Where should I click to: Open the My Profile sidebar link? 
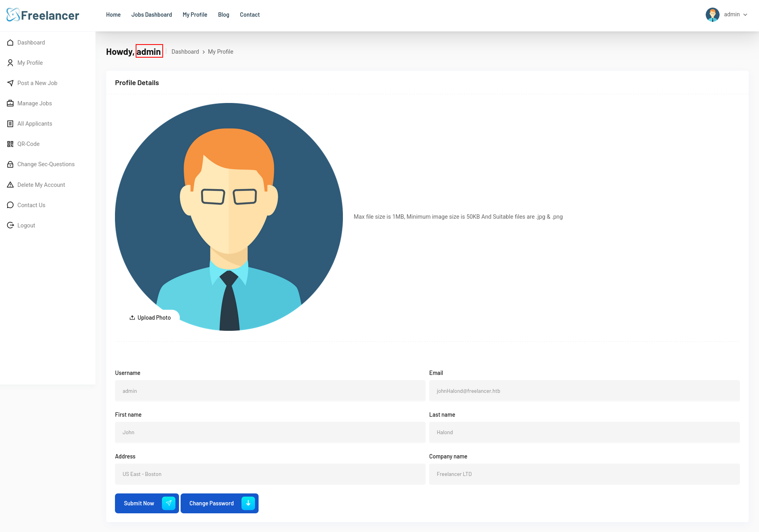tap(30, 63)
